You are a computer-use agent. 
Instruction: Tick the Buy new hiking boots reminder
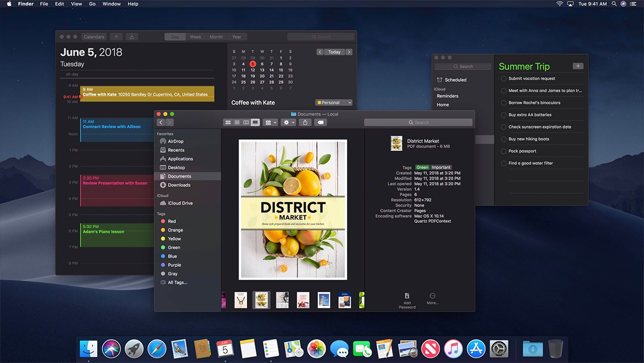(503, 139)
